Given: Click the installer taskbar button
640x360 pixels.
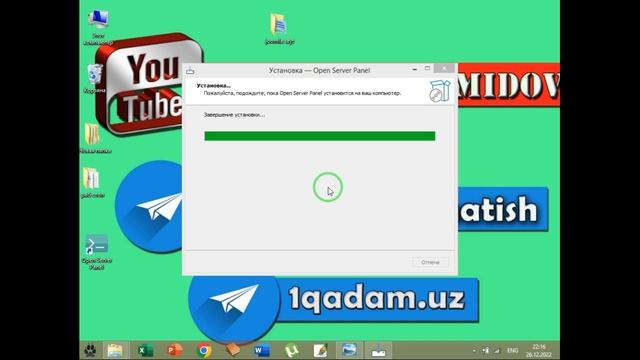Looking at the screenshot, I should point(378,350).
